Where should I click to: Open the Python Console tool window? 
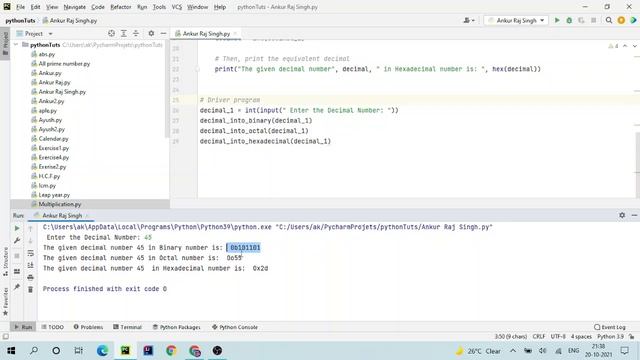[x=235, y=327]
